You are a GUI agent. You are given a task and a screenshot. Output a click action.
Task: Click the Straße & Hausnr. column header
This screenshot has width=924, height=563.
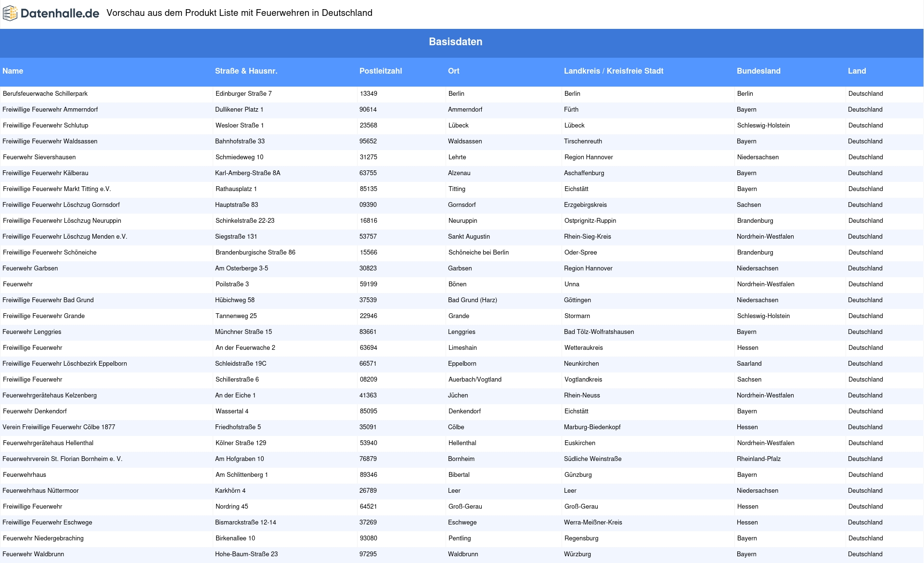point(246,71)
